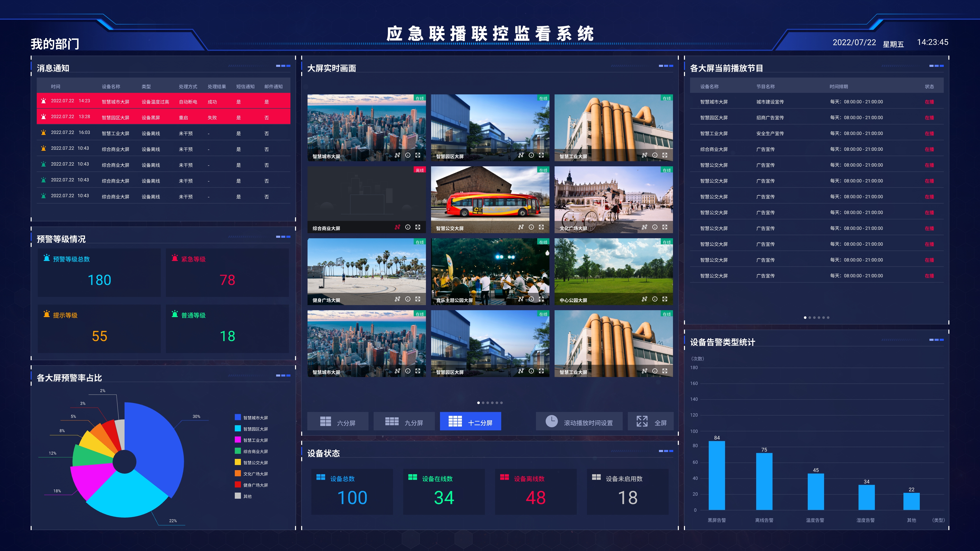
Task: Show info icon on 中心公园大屏 tile
Action: [x=655, y=299]
